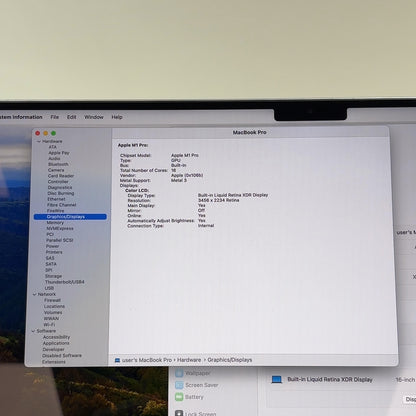This screenshot has width=416, height=416.
Task: Open the Window menu
Action: (94, 117)
